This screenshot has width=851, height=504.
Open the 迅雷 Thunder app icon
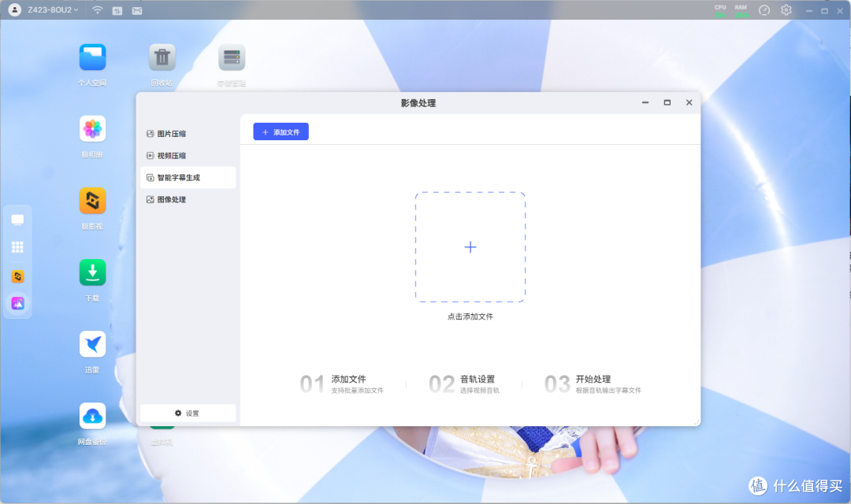pyautogui.click(x=92, y=344)
